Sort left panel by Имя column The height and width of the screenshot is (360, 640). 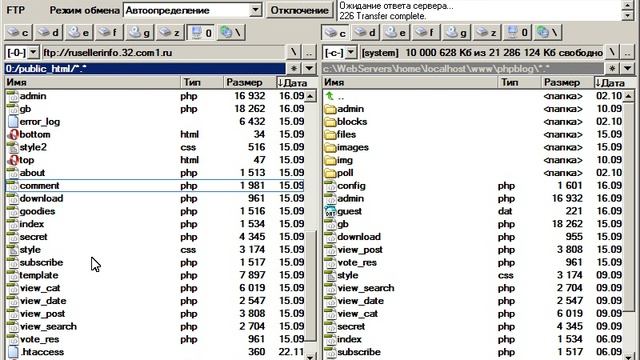(92, 82)
